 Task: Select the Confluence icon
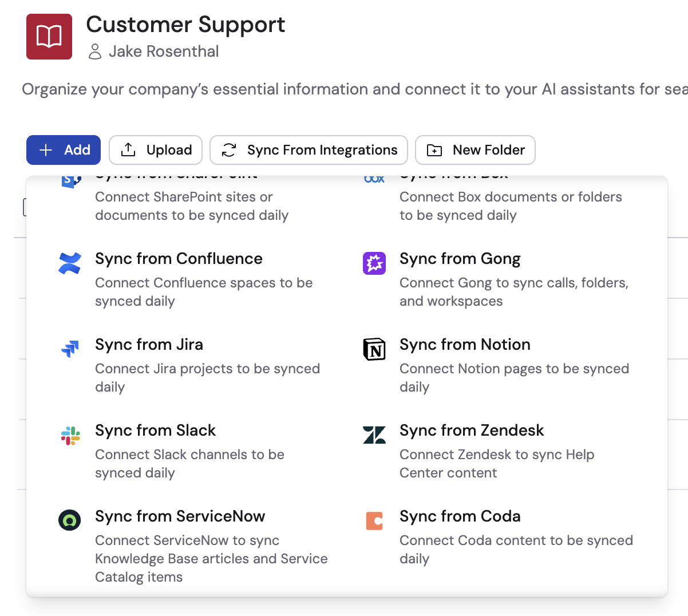(x=69, y=263)
